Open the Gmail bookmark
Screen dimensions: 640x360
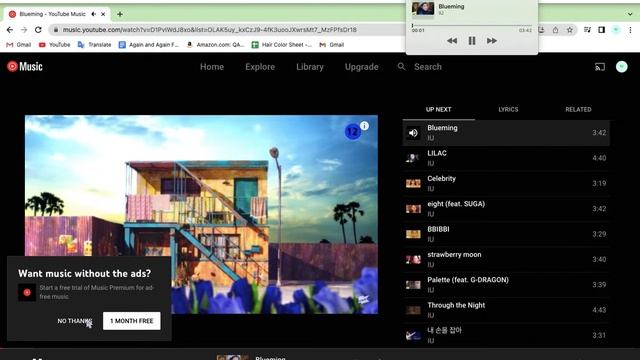[18, 45]
